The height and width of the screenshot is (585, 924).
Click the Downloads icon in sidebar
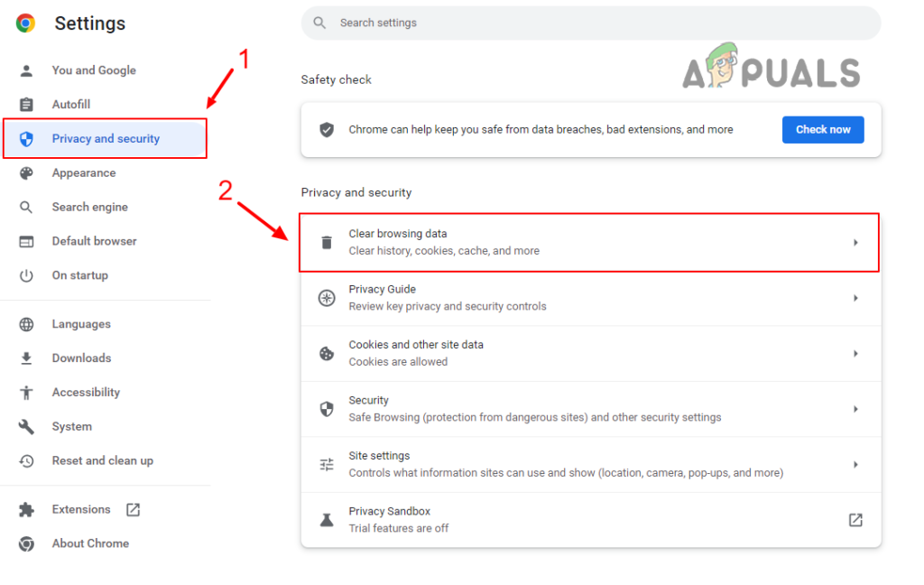tap(24, 357)
